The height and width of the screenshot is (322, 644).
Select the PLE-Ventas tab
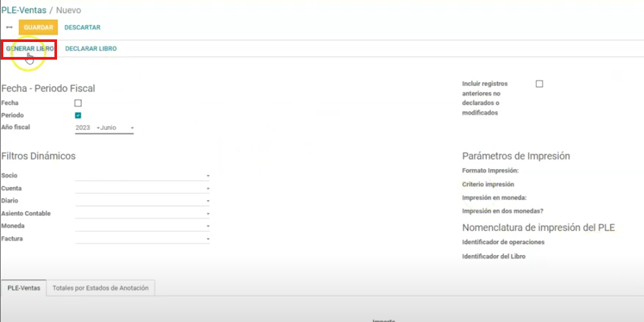click(x=24, y=288)
